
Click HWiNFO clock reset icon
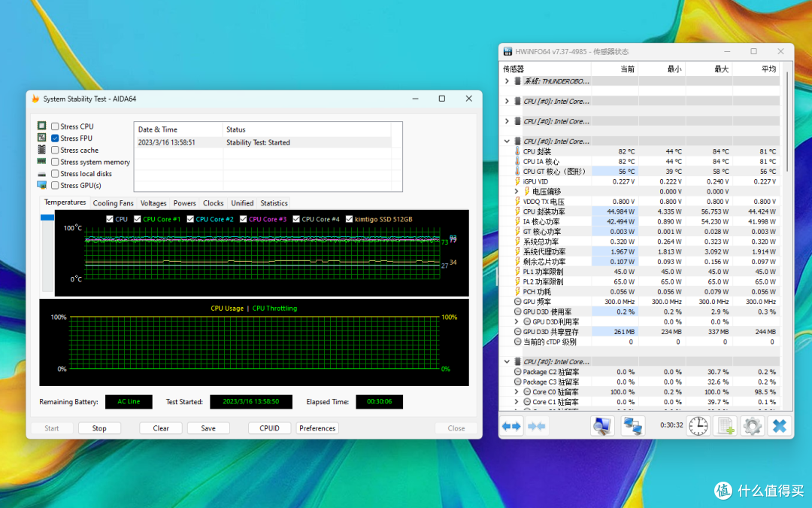698,426
